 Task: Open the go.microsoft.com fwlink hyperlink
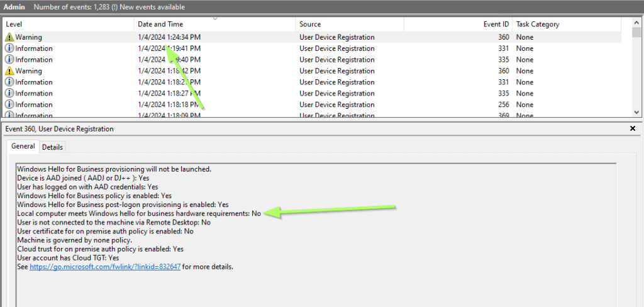point(105,267)
